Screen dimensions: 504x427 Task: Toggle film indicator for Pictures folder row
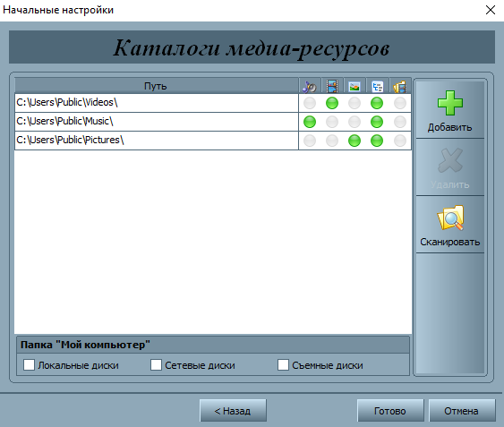[x=332, y=141]
